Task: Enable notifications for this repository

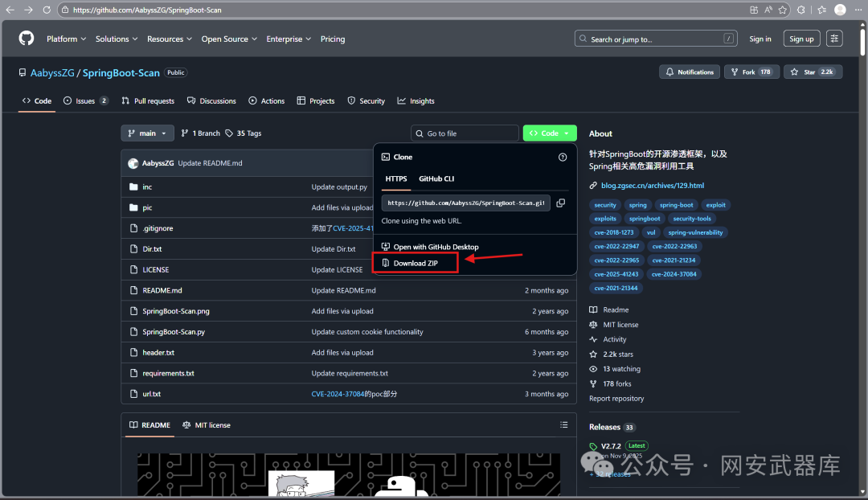Action: pos(689,72)
